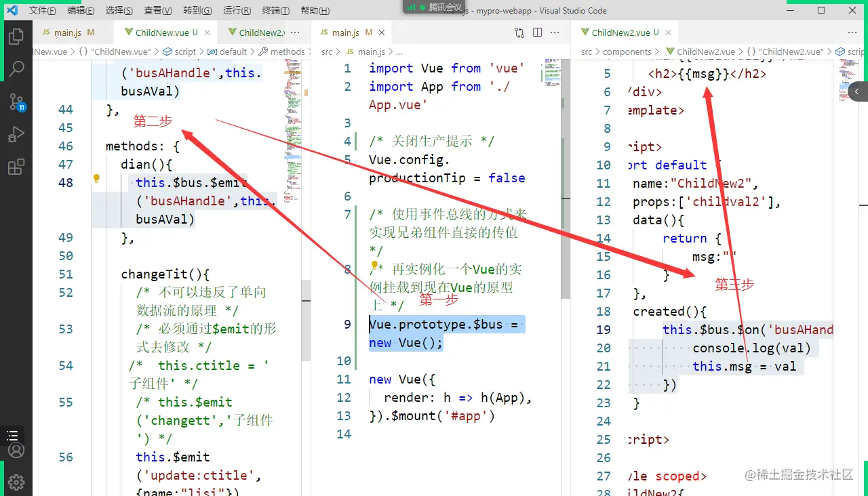Click the default breadcrumb in left editor
The image size is (868, 496).
[x=227, y=51]
